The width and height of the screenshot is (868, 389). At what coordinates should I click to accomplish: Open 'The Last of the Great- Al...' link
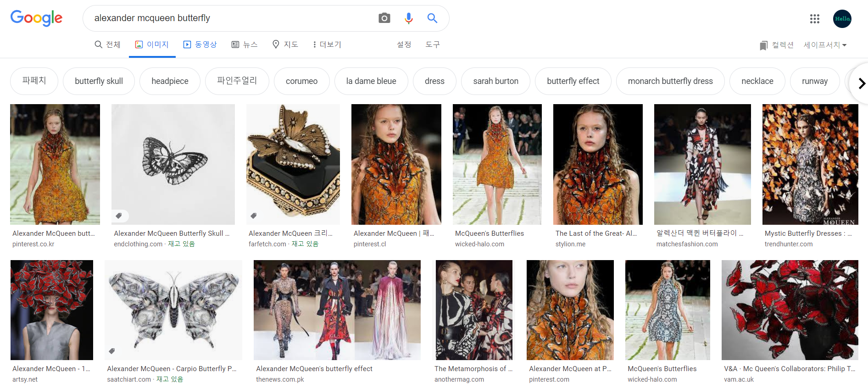[596, 233]
